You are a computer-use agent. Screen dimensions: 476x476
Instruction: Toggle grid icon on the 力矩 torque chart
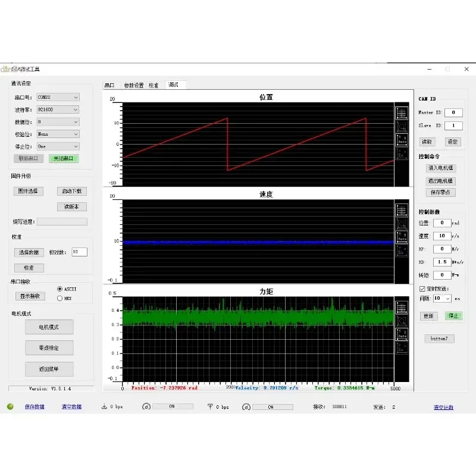click(402, 307)
